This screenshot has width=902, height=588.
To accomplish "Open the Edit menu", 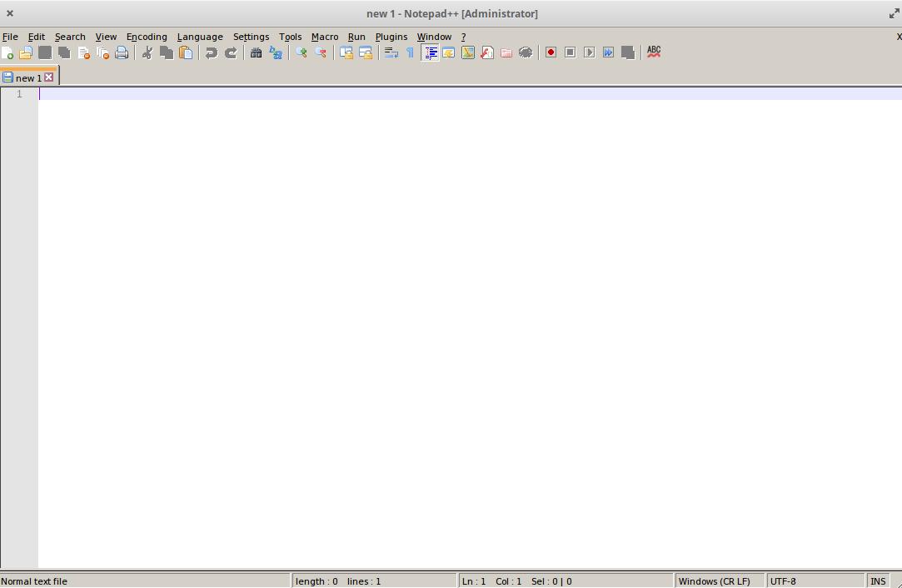I will pyautogui.click(x=37, y=37).
